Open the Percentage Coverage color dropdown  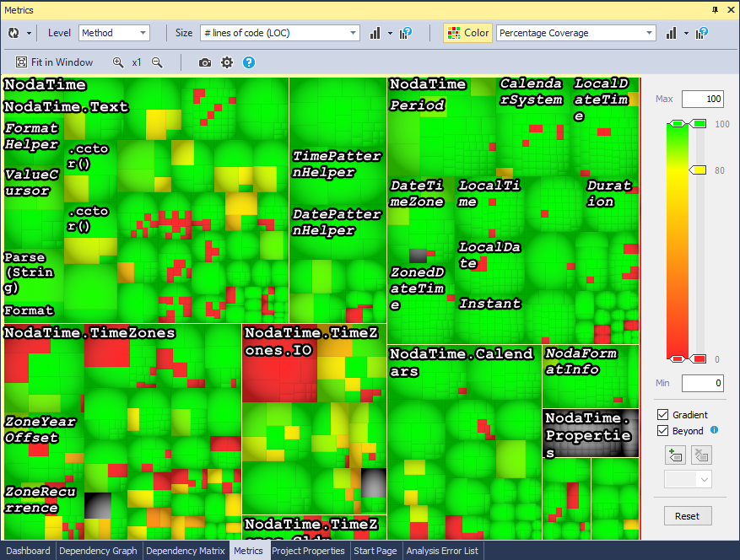pyautogui.click(x=575, y=33)
